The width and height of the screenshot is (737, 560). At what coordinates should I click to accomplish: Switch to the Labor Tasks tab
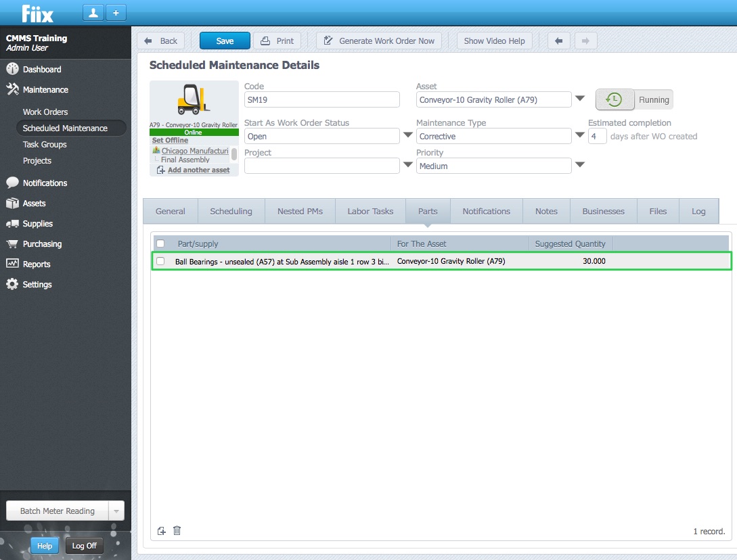370,212
